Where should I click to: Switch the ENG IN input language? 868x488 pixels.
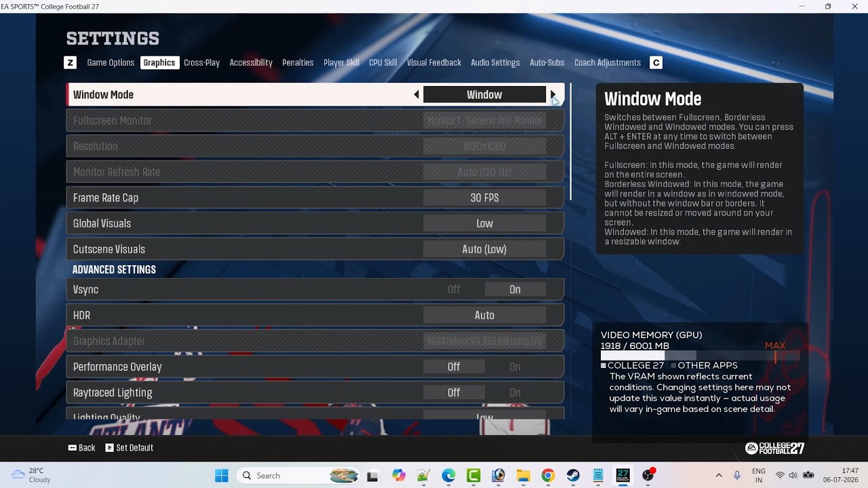click(x=759, y=475)
